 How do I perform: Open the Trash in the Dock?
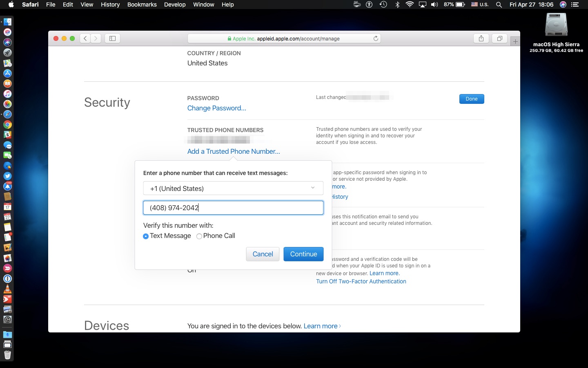(x=7, y=355)
